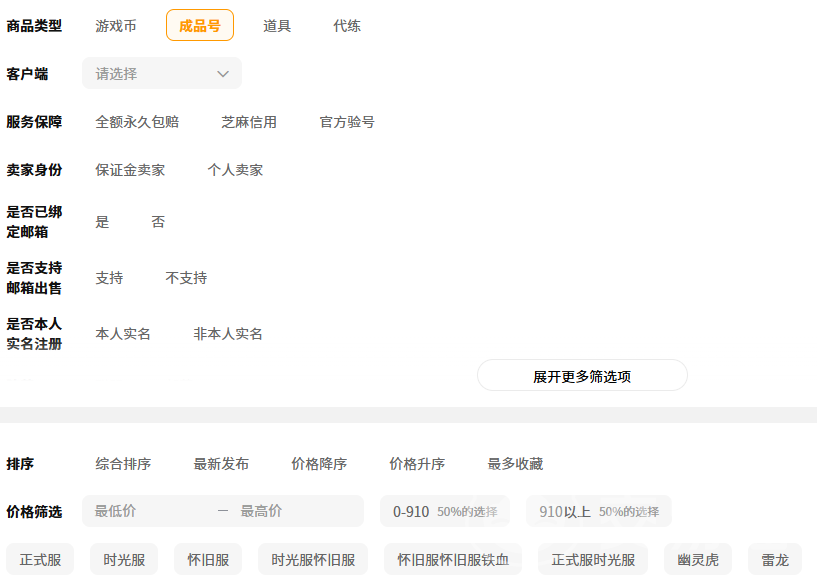Viewport: 817px width, 587px height.
Task: Choose the 道具 product type
Action: [x=277, y=26]
